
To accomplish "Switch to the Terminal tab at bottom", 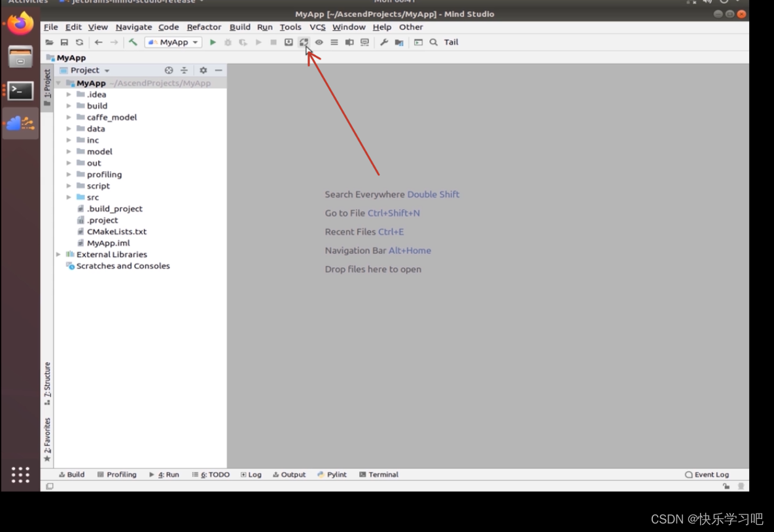I will (379, 474).
